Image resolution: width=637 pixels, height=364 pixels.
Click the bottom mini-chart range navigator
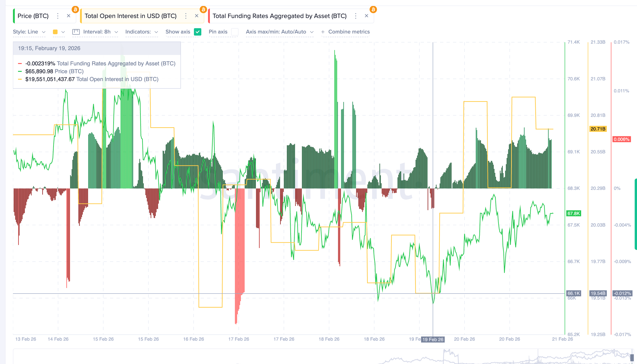click(323, 357)
